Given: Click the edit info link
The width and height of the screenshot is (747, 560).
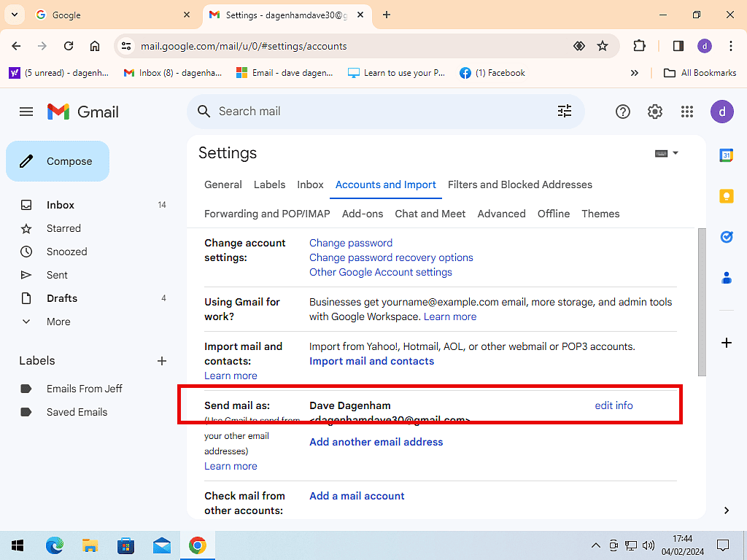Looking at the screenshot, I should coord(614,405).
